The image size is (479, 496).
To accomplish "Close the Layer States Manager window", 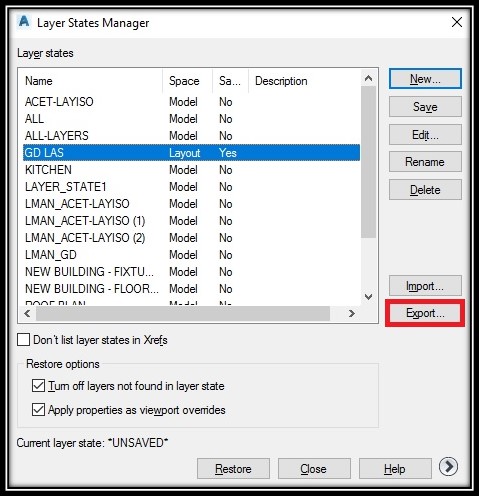I will [x=457, y=22].
